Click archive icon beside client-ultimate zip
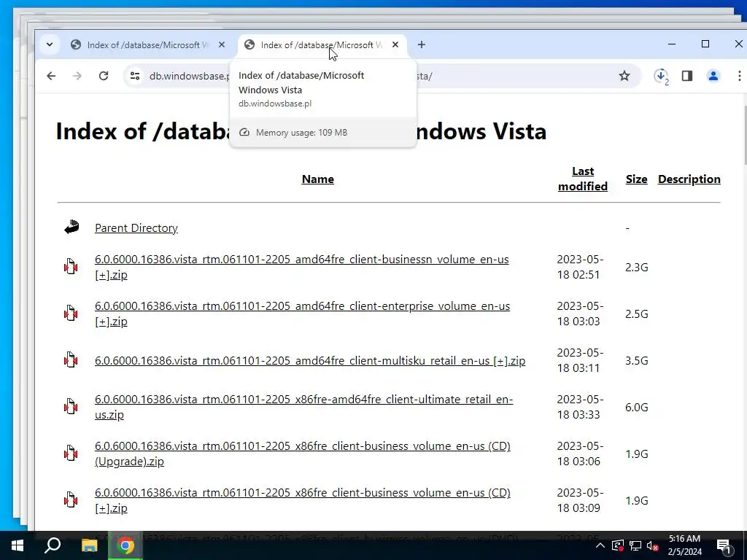This screenshot has width=747, height=560. tap(71, 407)
